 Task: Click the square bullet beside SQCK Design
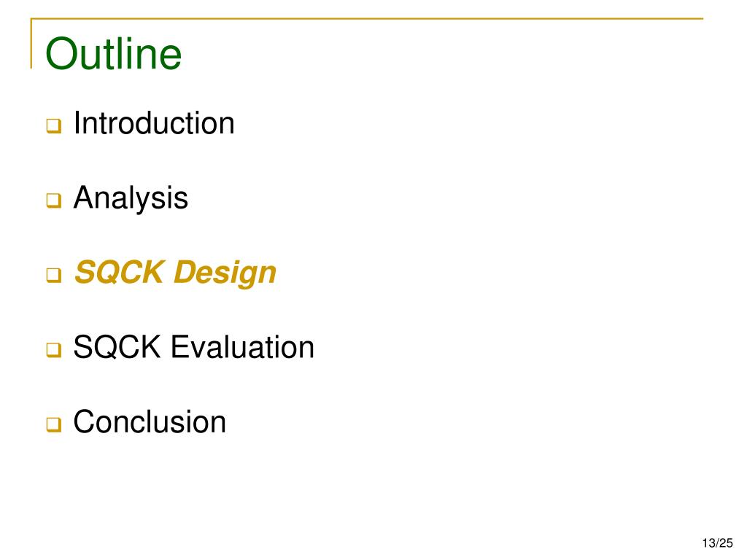click(x=54, y=275)
